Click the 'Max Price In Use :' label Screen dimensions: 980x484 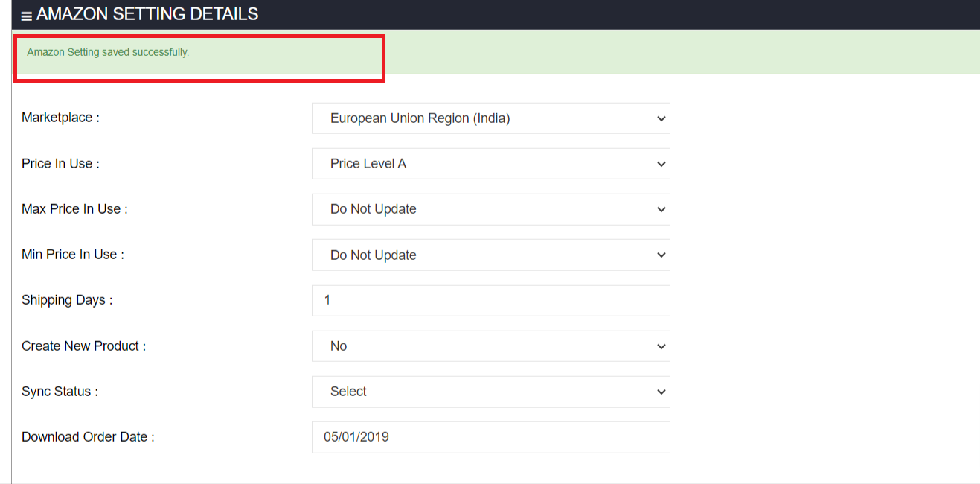(x=74, y=209)
